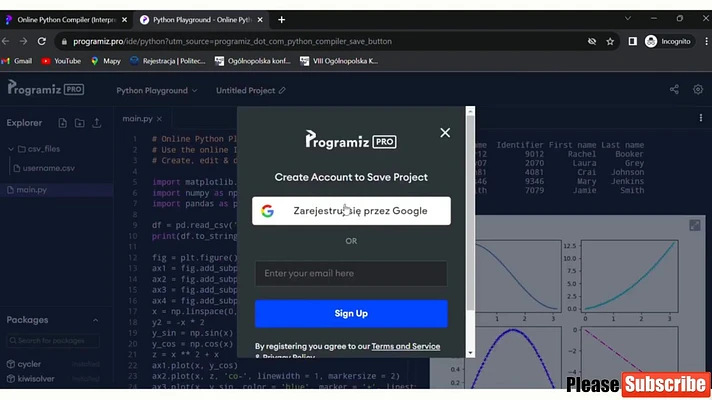Select main.py in Explorer
Viewport: 712px width, 400px height.
click(56, 190)
